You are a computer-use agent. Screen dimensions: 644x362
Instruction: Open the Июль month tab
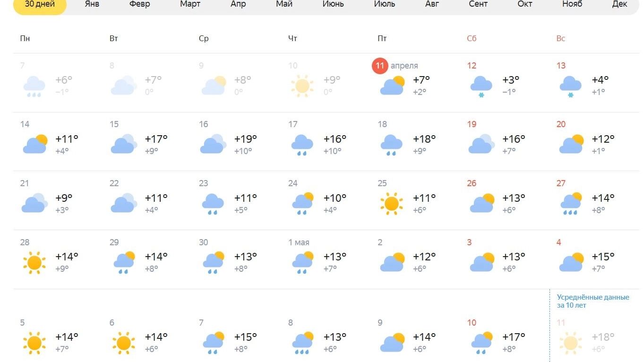point(385,4)
